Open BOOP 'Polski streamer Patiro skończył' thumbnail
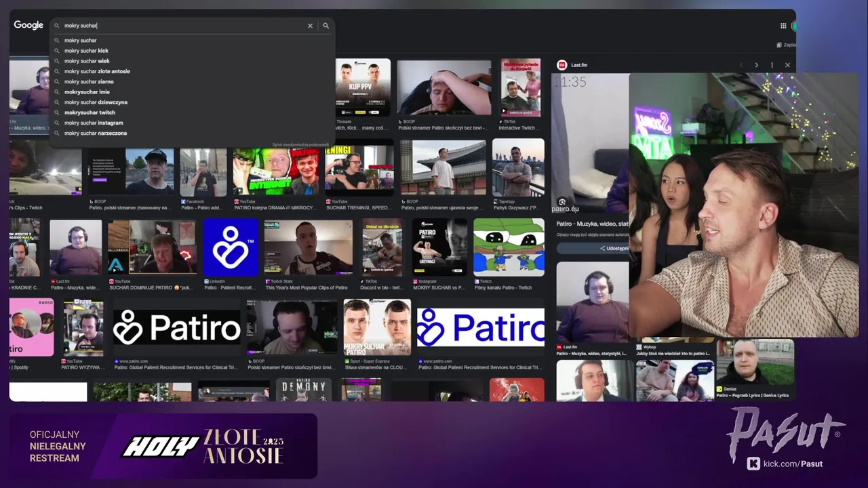The width and height of the screenshot is (868, 488). 444,87
